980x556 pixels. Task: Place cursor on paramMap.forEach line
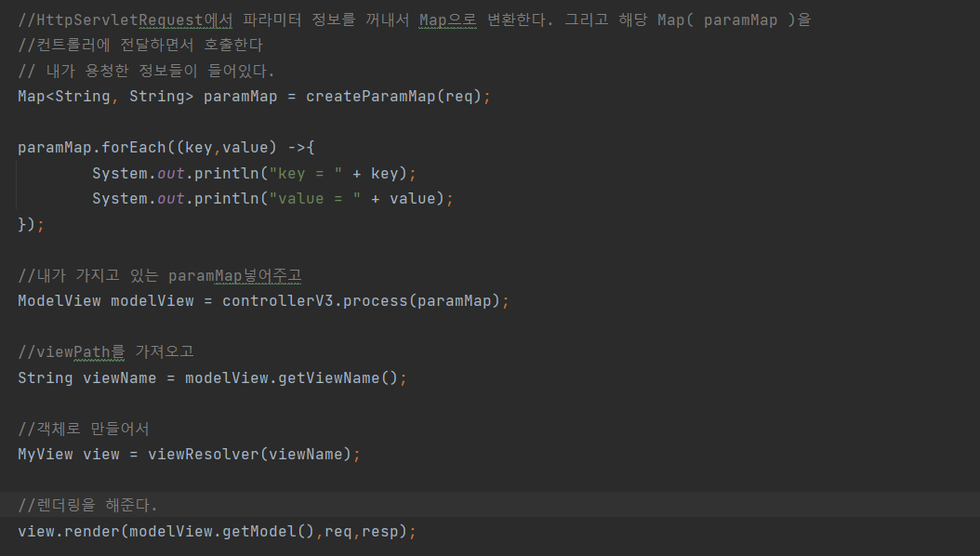pos(166,148)
